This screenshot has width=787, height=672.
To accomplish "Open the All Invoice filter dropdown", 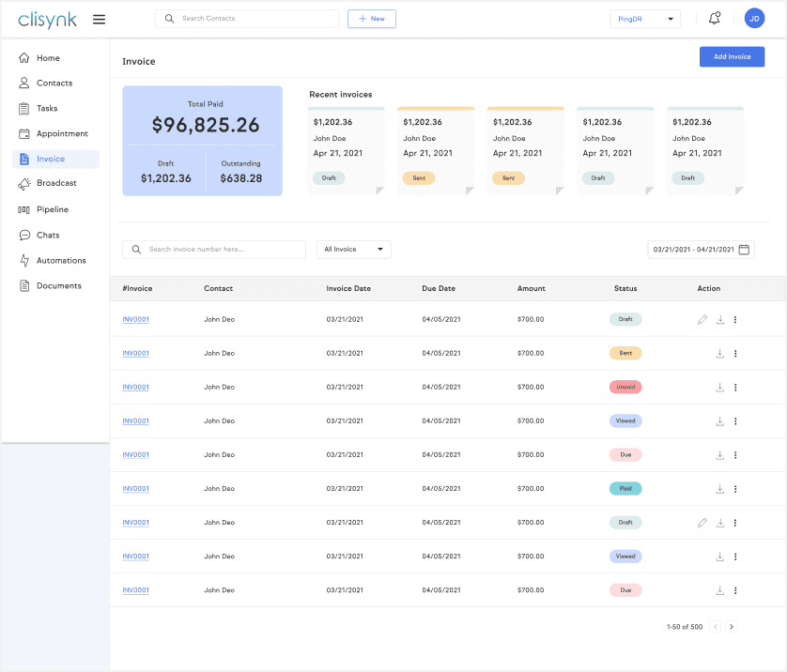I will [353, 250].
